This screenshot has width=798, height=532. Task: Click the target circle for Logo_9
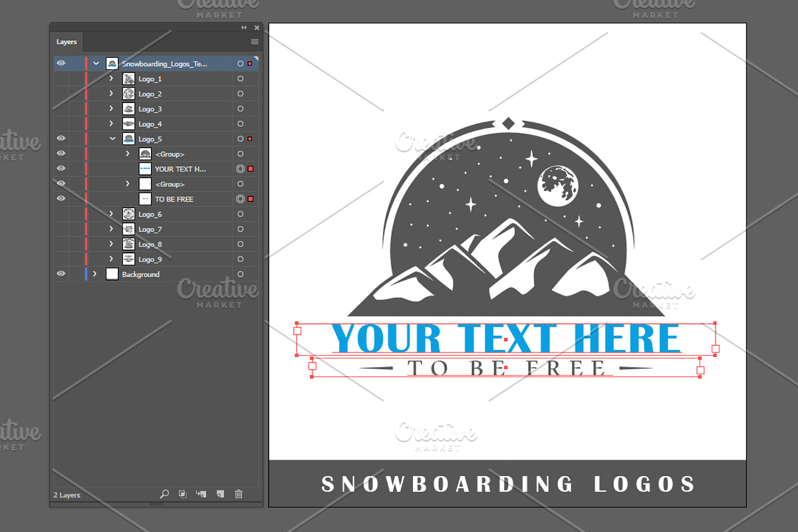(x=240, y=259)
